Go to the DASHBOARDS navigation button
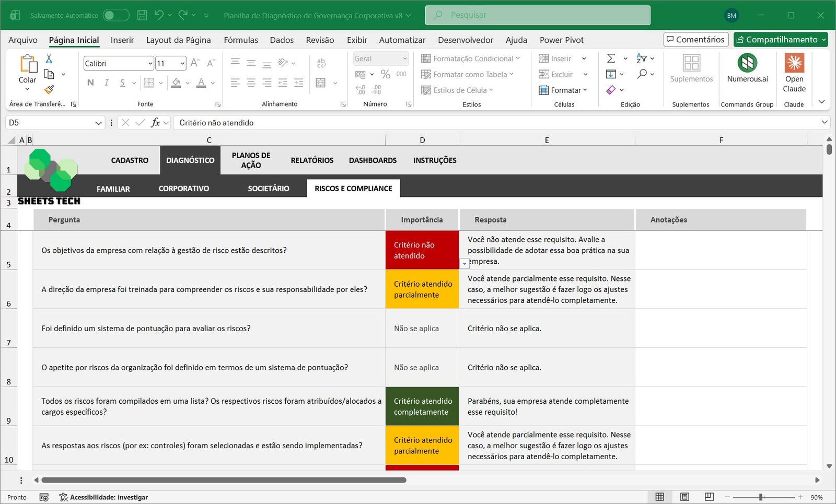 tap(373, 160)
